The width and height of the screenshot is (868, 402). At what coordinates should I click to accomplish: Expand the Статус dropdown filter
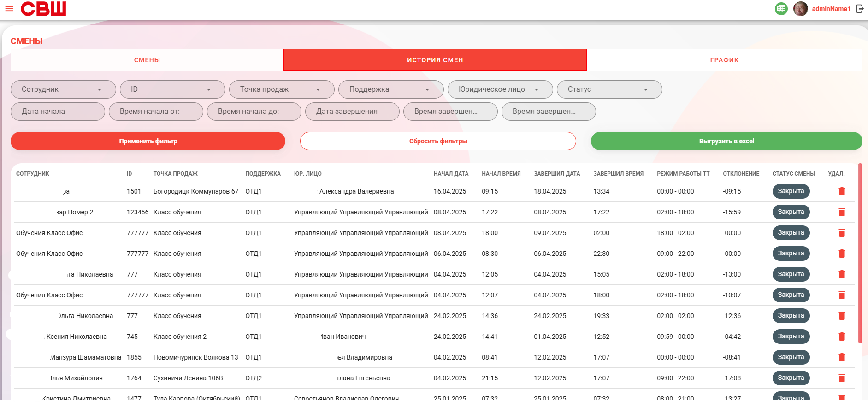609,89
